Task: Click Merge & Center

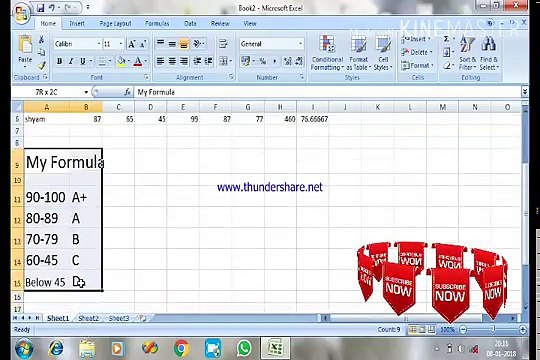Action: (x=223, y=61)
